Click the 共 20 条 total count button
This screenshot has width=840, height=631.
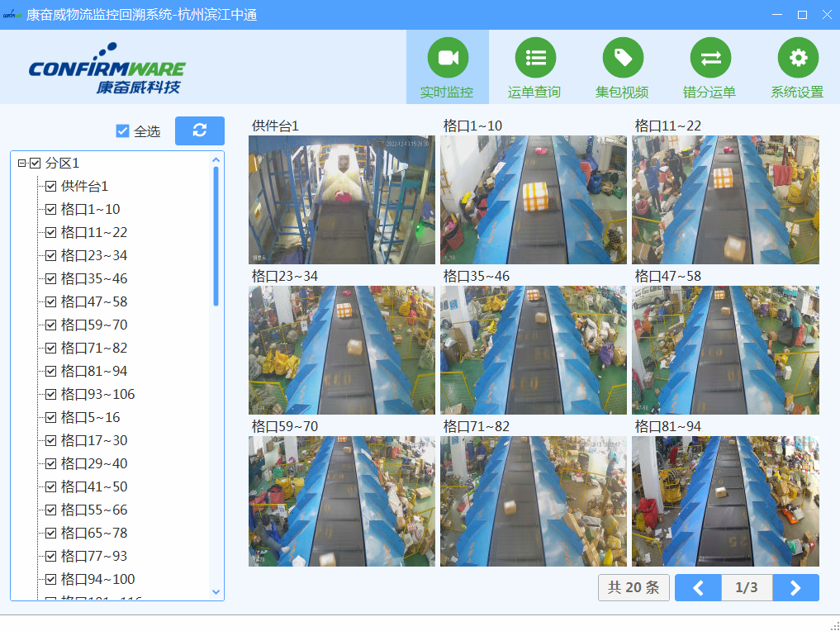(x=634, y=587)
